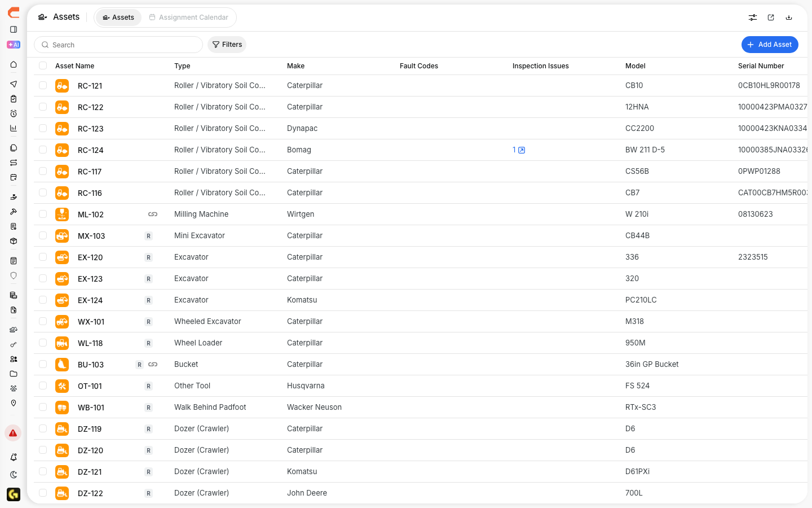Open the folder icon in sidebar
Screen dimensions: 812x508
pos(14,374)
